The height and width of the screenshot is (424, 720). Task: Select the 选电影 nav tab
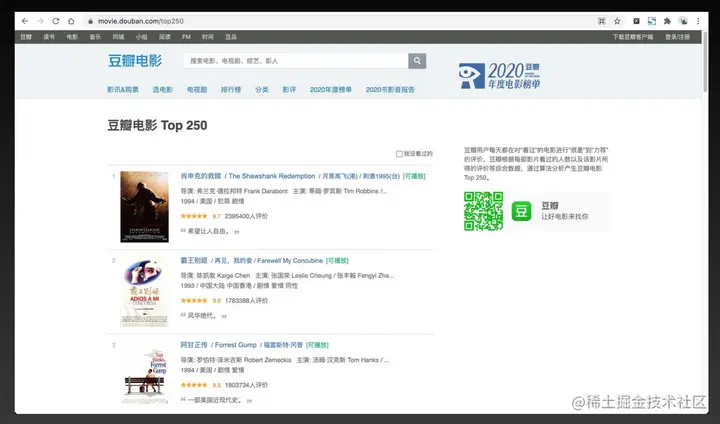click(163, 90)
